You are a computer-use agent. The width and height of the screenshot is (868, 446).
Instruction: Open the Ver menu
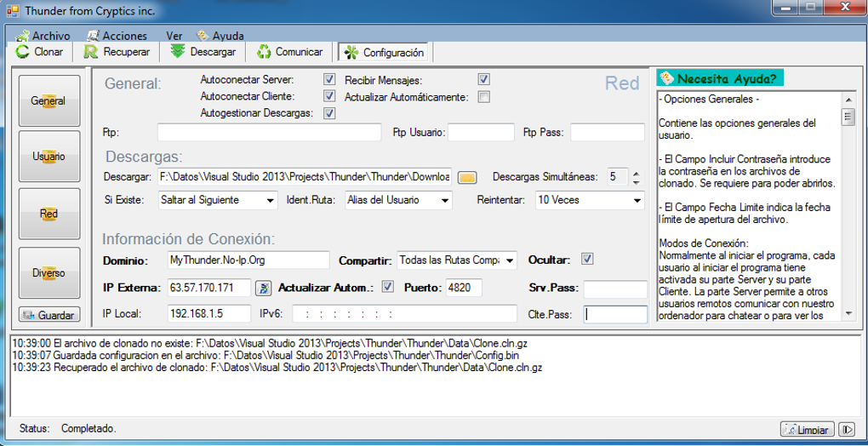[174, 36]
